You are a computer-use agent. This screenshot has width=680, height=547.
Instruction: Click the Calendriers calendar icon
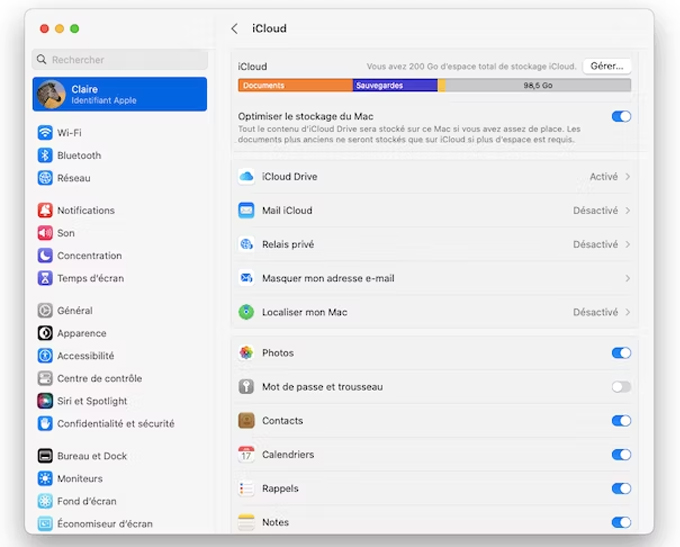(246, 455)
